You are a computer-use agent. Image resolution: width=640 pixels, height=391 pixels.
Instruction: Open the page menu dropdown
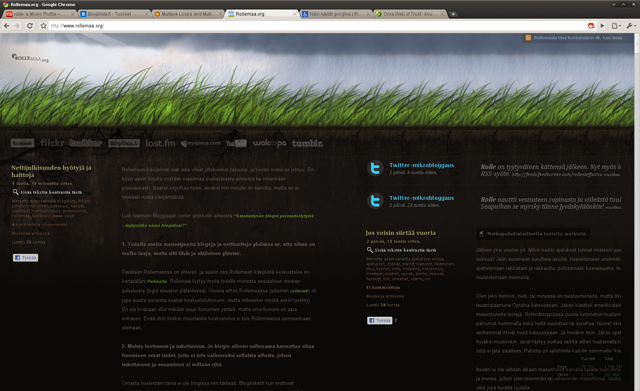coord(616,26)
